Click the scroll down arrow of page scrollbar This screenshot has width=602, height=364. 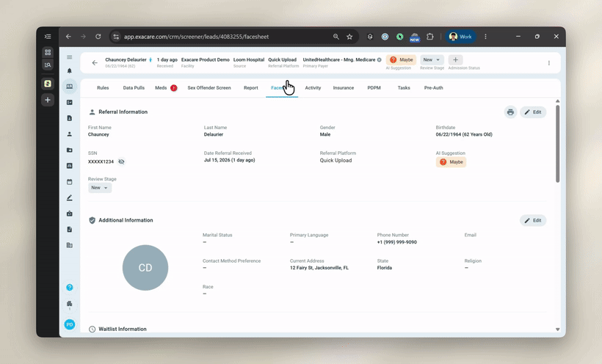click(557, 330)
